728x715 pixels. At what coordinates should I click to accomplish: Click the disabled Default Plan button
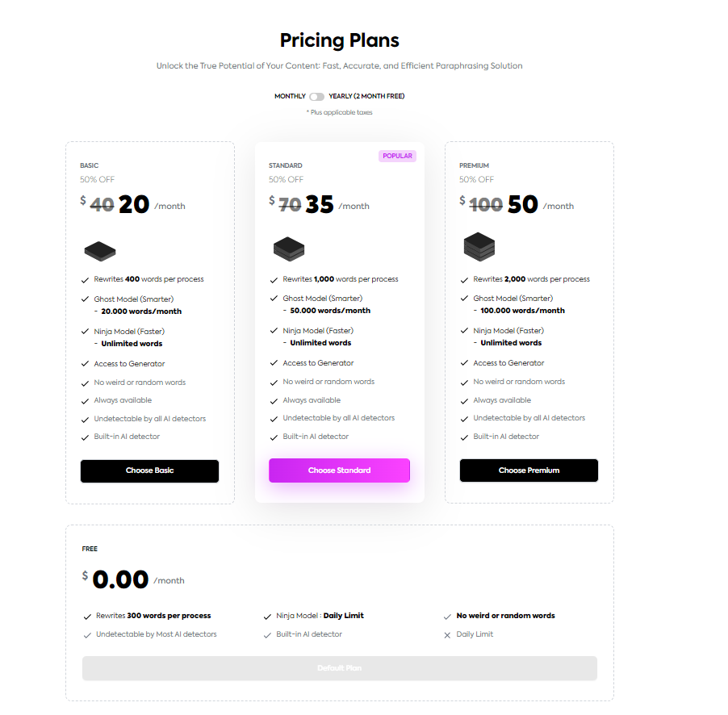(x=340, y=668)
